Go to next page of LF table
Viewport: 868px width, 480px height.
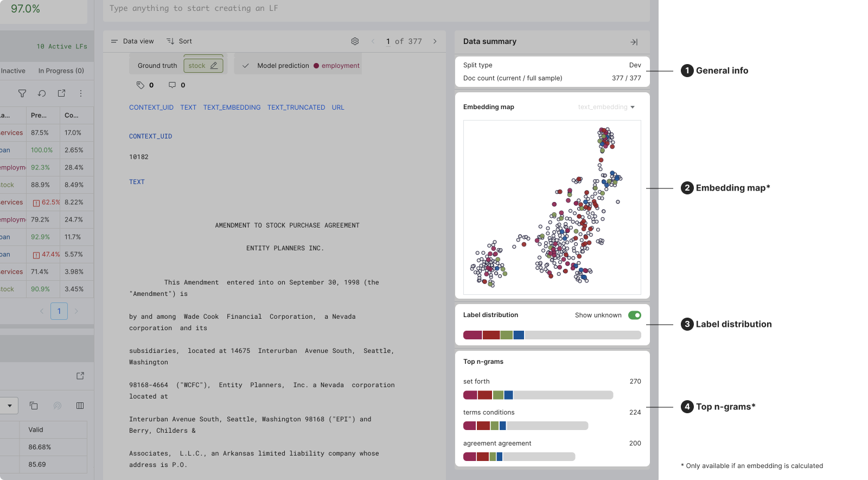[x=76, y=311]
